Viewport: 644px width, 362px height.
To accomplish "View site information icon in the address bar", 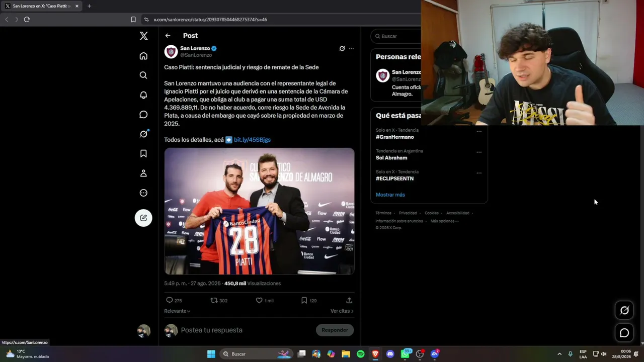I will (146, 20).
